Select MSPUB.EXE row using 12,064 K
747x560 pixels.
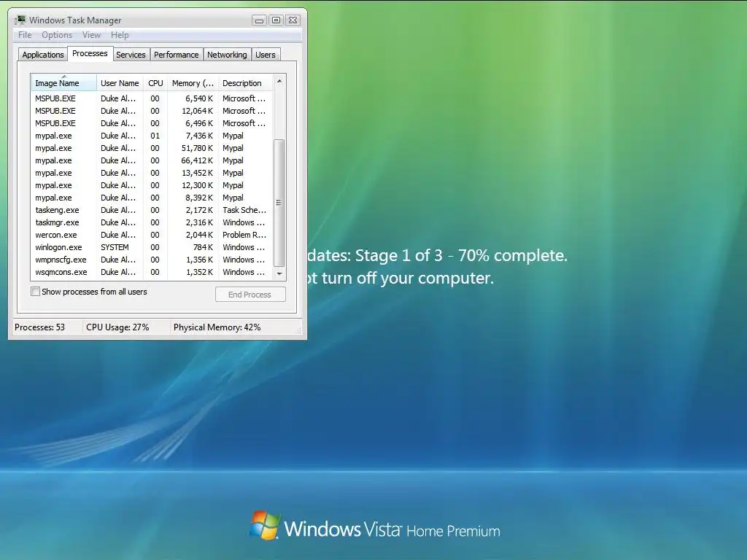tap(152, 111)
